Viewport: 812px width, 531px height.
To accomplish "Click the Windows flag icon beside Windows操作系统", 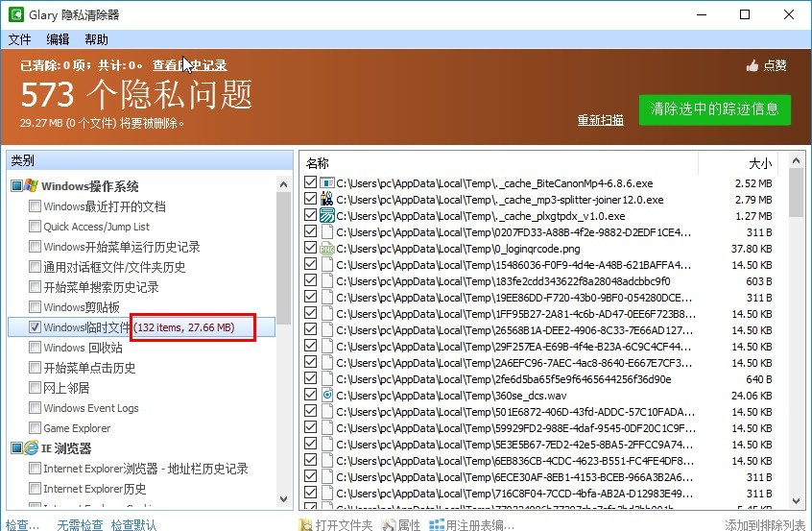I will pos(31,185).
